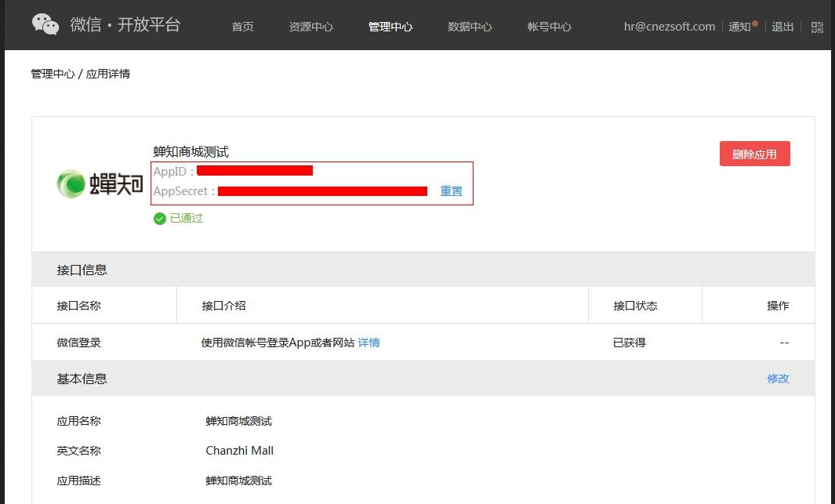Viewport: 835px width, 504px height.
Task: Select 管理中心 in the top navigation
Action: 390,27
